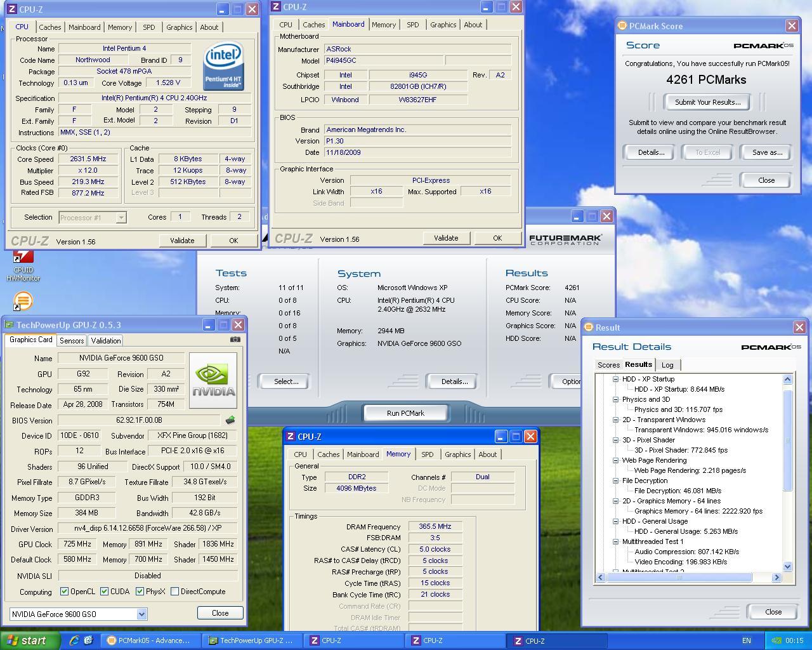
Task: Open SPD tab in the CPU-Z memory window
Action: click(x=428, y=454)
